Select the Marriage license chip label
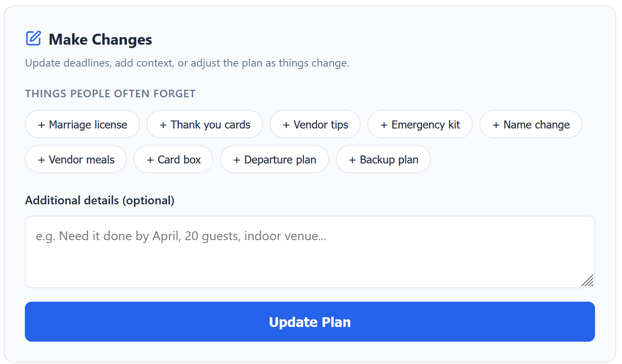Screen dimensions: 622x364 [88, 125]
